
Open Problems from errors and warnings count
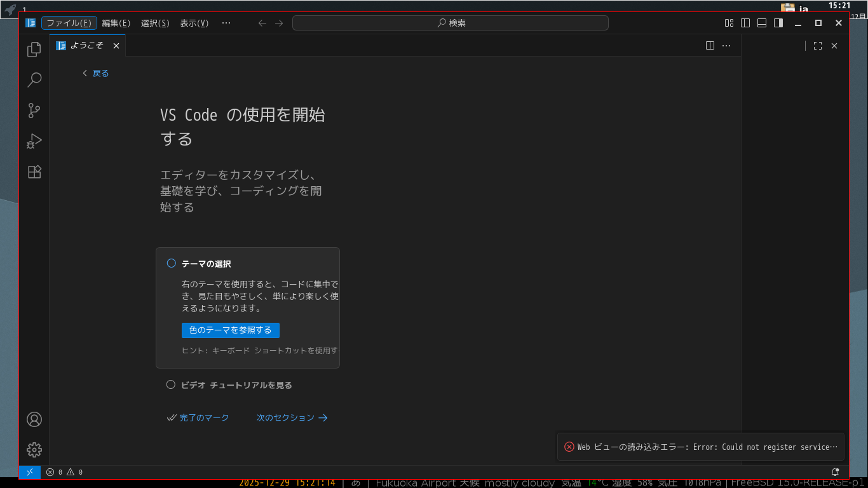click(64, 472)
